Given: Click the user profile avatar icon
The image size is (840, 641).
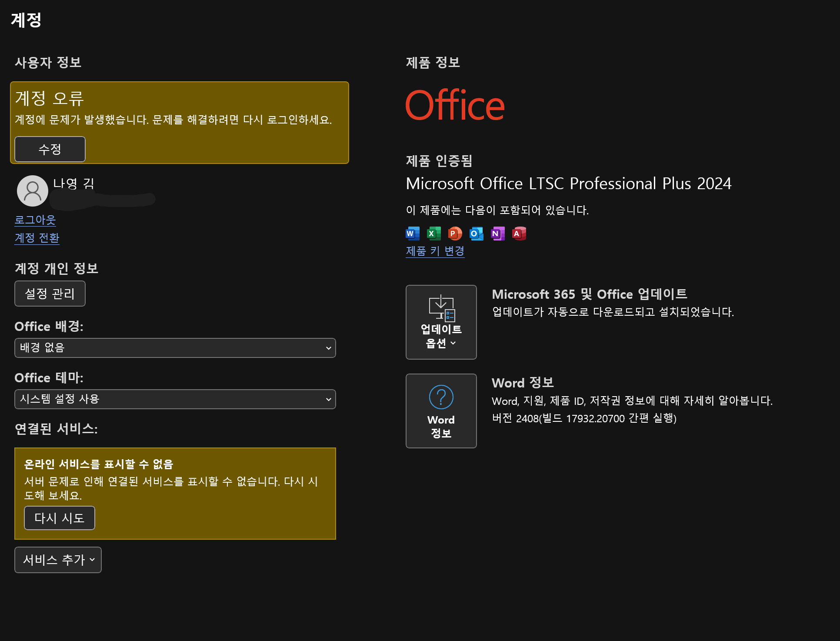Looking at the screenshot, I should pyautogui.click(x=33, y=191).
